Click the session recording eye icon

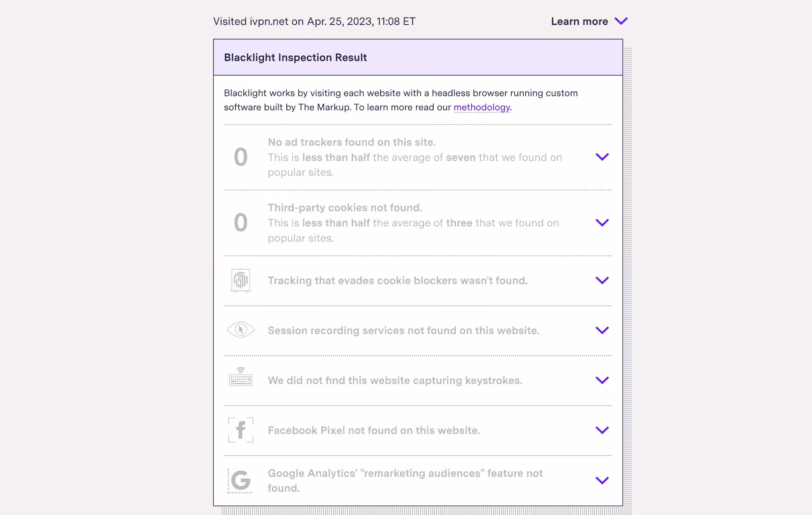click(241, 330)
